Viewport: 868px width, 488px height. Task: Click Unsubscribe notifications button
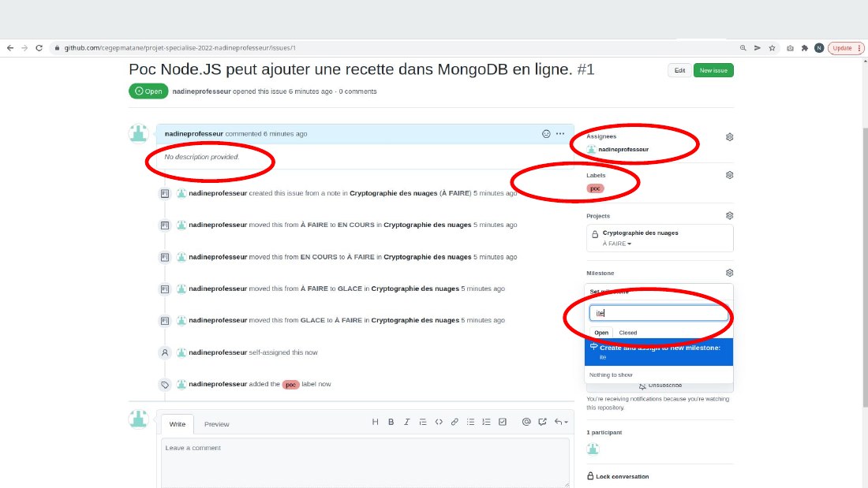(x=660, y=386)
